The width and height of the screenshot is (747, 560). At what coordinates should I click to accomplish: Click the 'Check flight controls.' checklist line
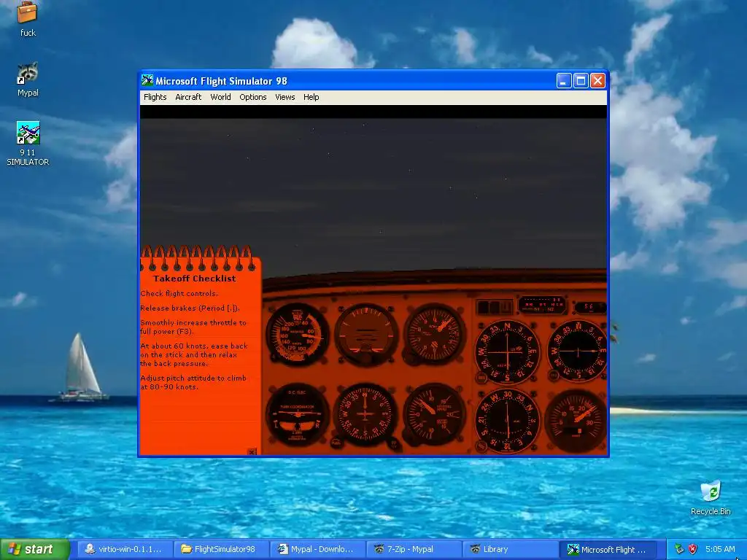click(179, 293)
